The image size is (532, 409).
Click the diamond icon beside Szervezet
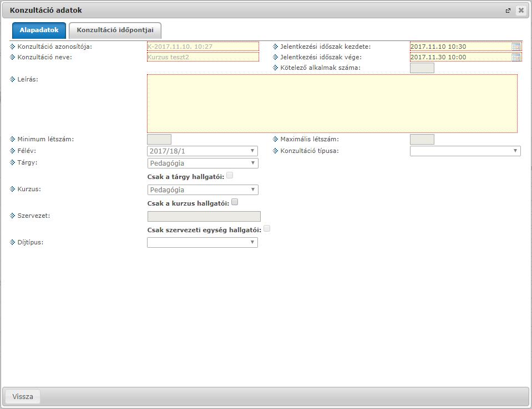click(13, 216)
